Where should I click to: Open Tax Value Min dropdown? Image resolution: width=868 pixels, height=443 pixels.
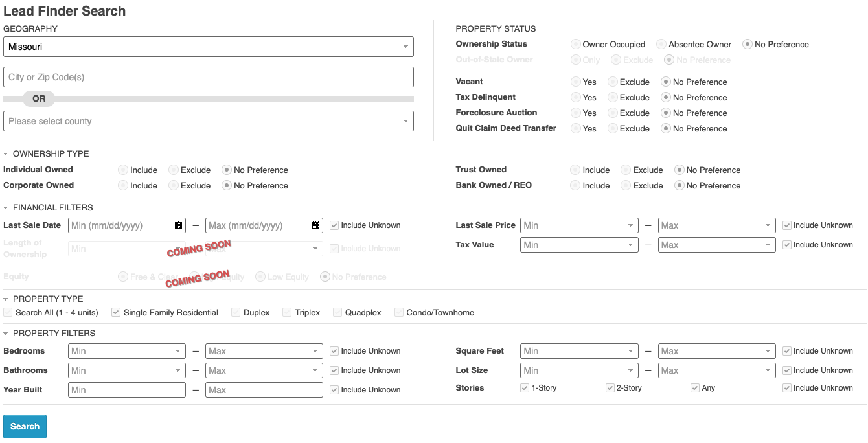tap(580, 245)
